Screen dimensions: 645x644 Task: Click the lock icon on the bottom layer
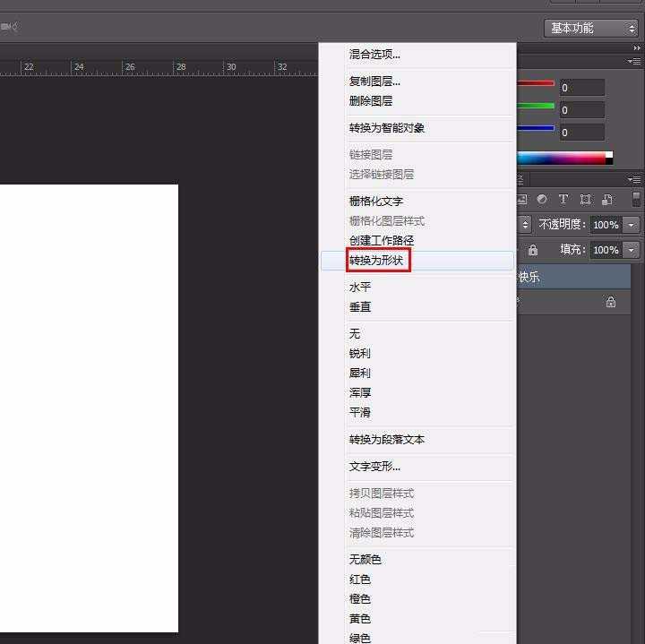coord(611,303)
